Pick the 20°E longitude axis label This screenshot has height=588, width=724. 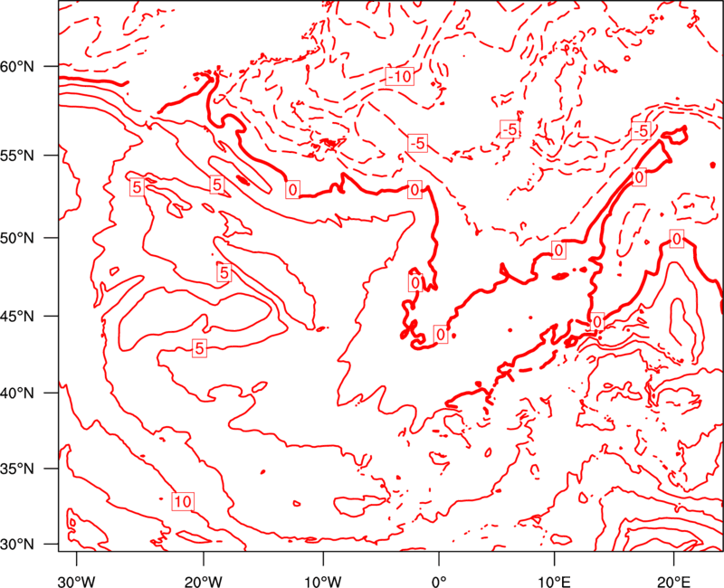coord(673,581)
